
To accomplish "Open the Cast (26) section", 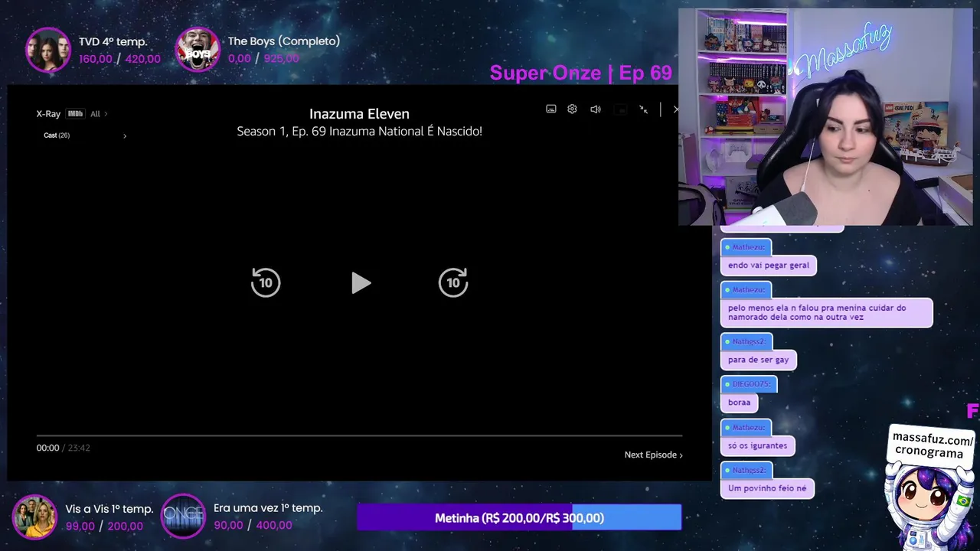I will click(57, 135).
